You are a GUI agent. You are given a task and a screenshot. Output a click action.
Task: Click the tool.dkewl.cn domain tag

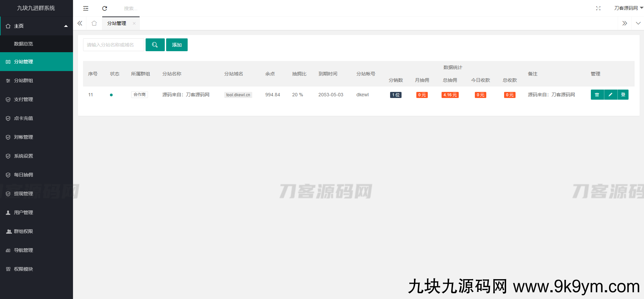point(238,95)
